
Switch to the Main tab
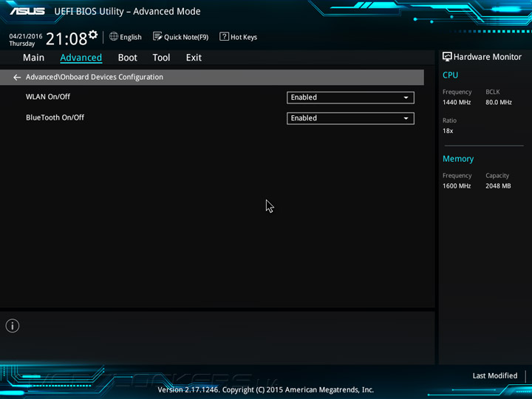pyautogui.click(x=33, y=58)
